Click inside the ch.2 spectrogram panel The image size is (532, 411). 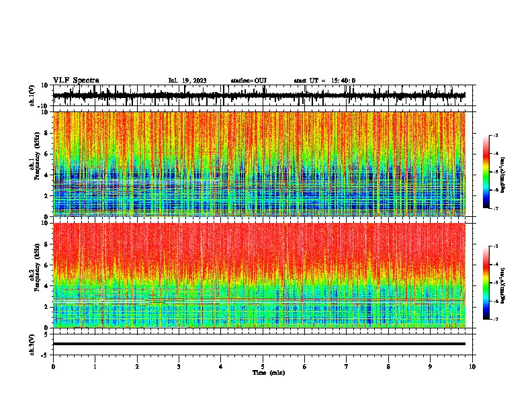click(259, 275)
